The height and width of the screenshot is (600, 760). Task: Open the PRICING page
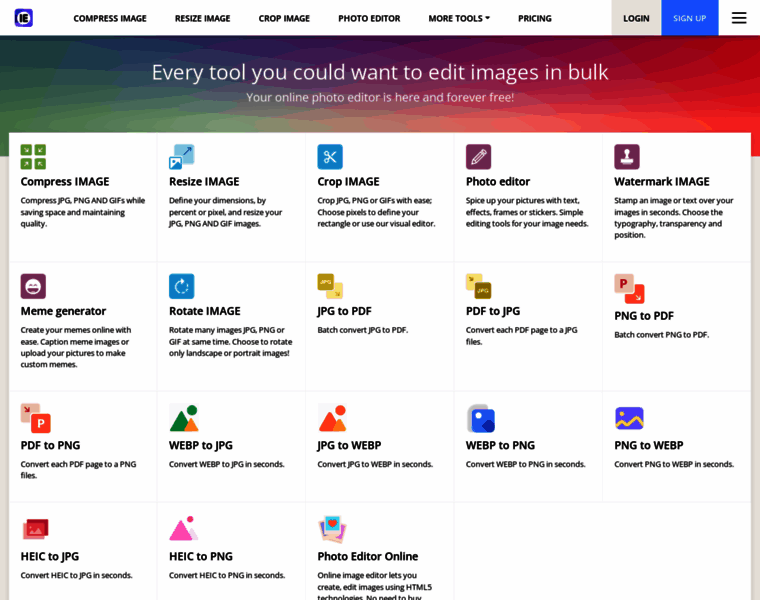[x=535, y=18]
